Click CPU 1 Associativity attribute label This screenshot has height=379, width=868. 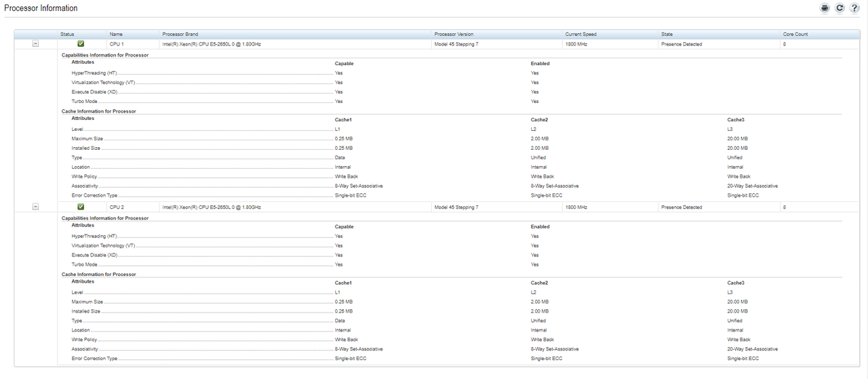click(x=85, y=186)
